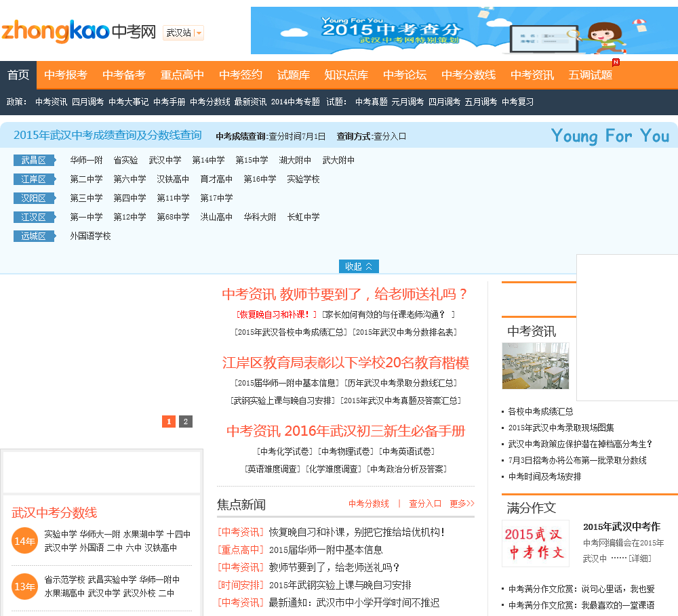
Task: Switch to carousel slide 2
Action: (186, 422)
